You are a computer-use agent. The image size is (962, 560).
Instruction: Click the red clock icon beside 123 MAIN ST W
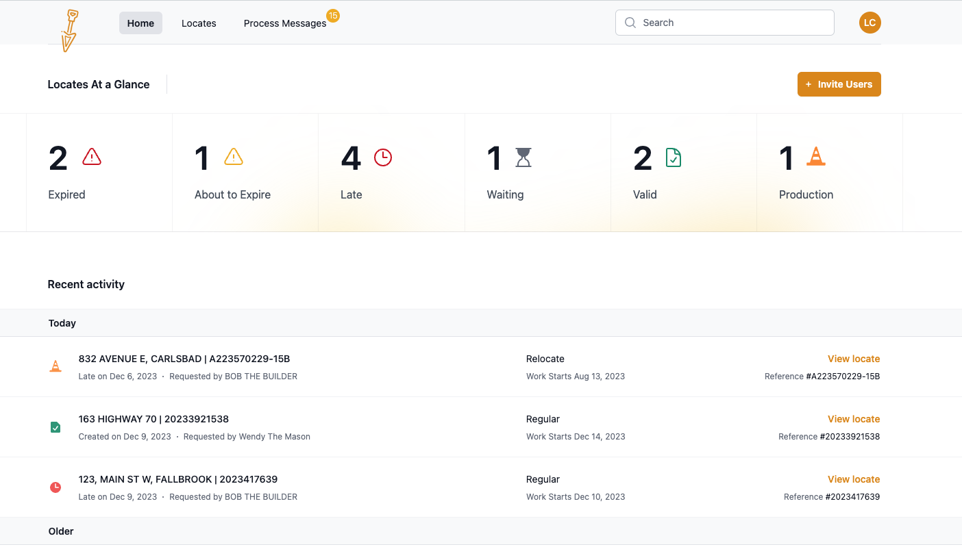(56, 487)
